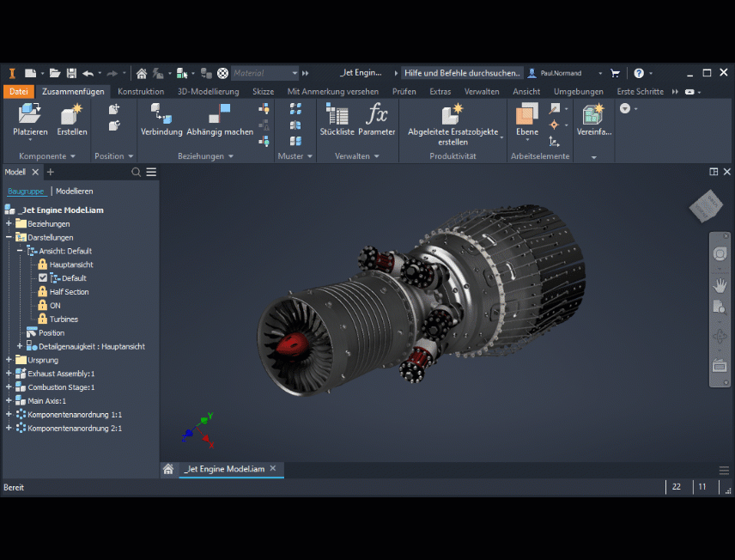The height and width of the screenshot is (560, 735).
Task: Expand the Combustion Stage:1 node
Action: (9, 387)
